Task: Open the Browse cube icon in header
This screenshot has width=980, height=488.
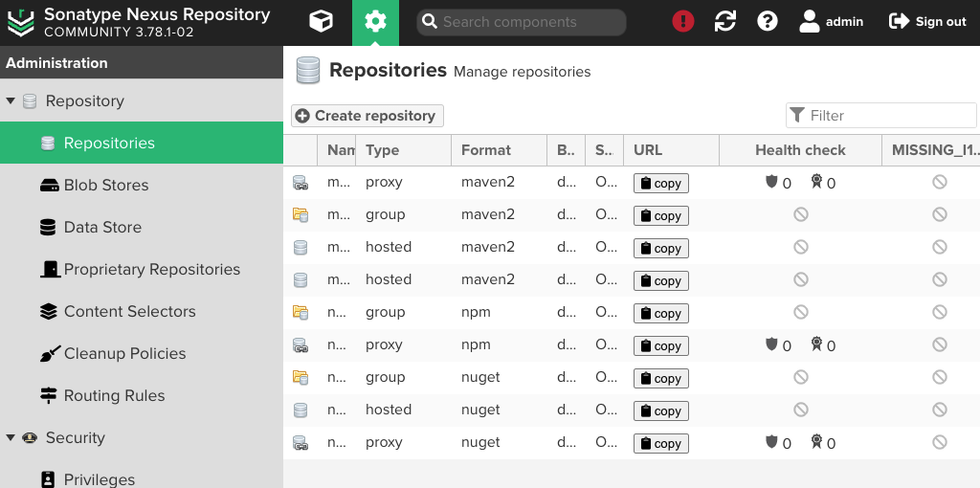Action: coord(321,22)
